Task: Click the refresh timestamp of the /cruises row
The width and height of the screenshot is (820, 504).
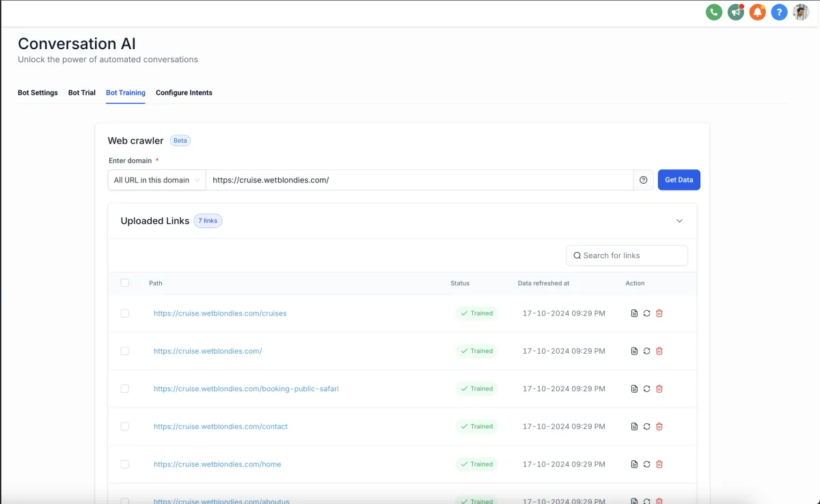Action: pos(564,313)
